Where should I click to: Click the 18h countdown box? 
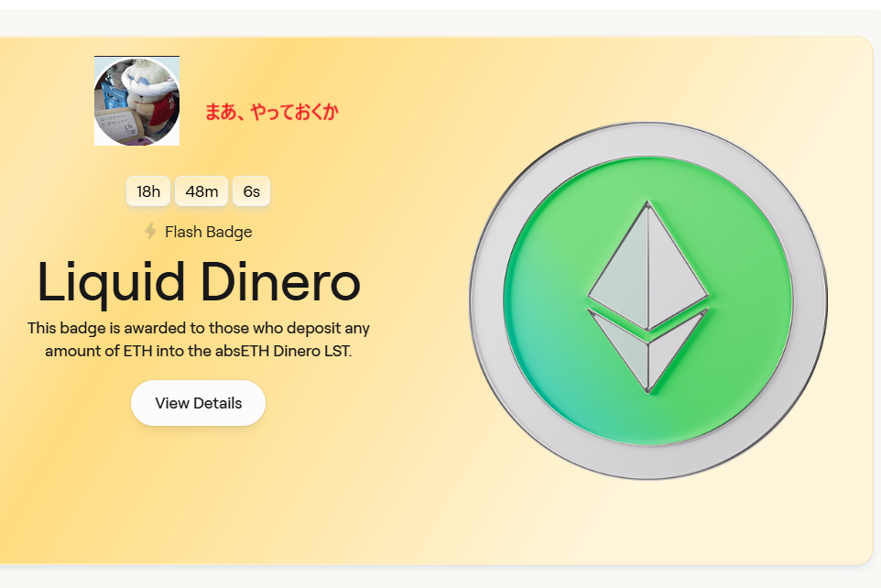pos(148,191)
